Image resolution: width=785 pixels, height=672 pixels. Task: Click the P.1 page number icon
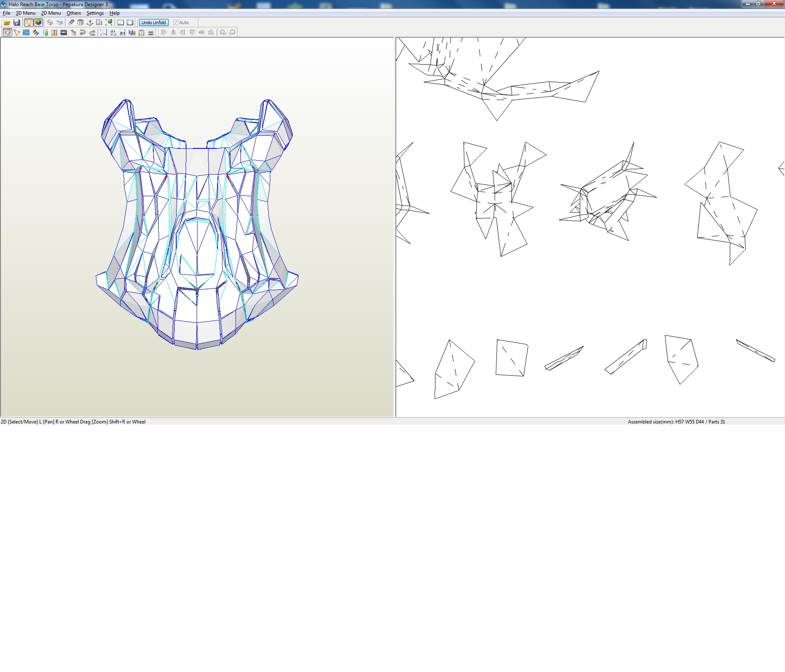pyautogui.click(x=123, y=32)
